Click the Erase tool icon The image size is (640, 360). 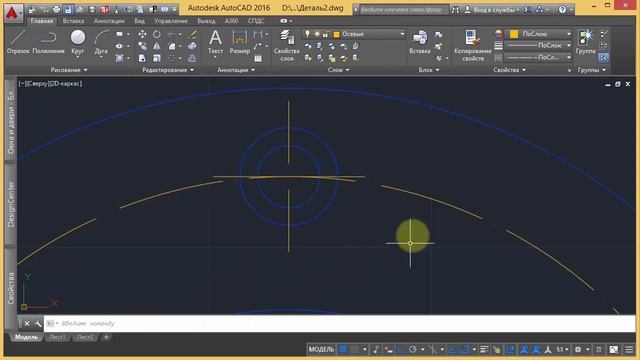[x=193, y=34]
